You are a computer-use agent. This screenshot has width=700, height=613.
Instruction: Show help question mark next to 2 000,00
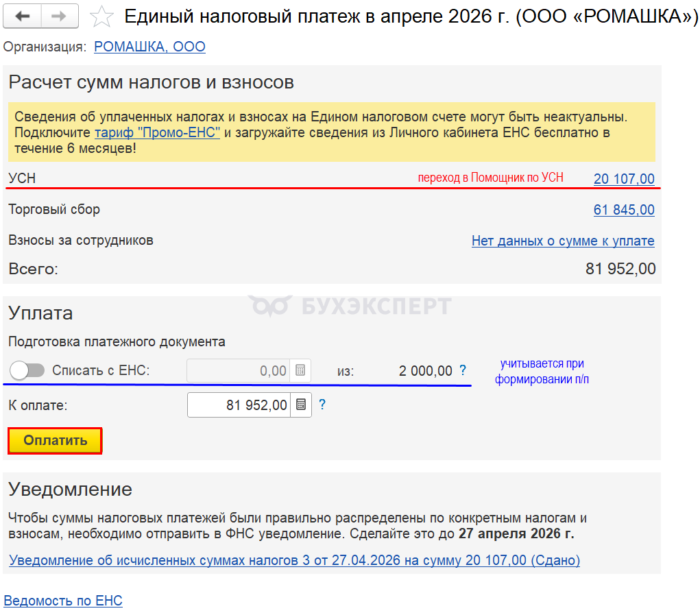coord(463,370)
